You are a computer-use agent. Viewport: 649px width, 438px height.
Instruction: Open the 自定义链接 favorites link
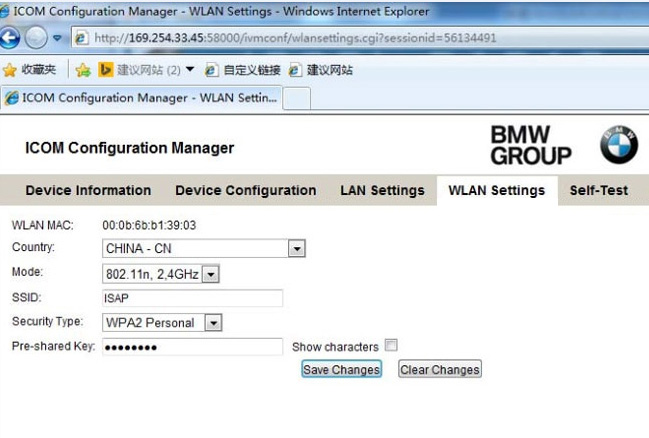(243, 70)
